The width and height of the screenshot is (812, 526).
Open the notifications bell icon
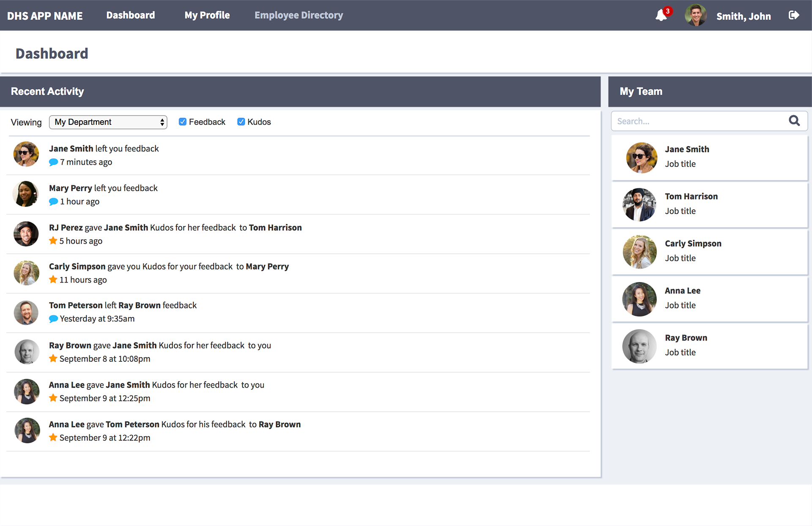[x=661, y=16]
